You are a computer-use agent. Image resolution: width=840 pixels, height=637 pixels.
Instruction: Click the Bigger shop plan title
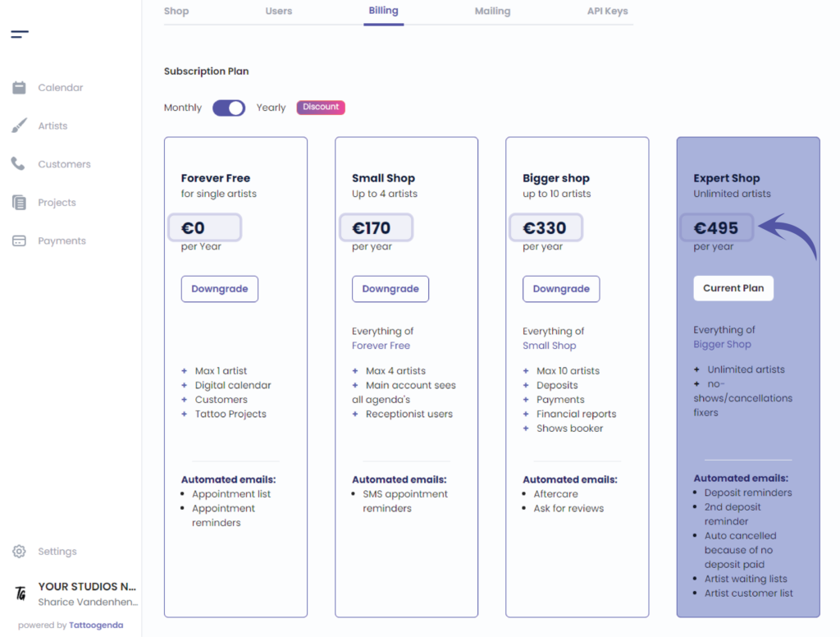tap(556, 178)
